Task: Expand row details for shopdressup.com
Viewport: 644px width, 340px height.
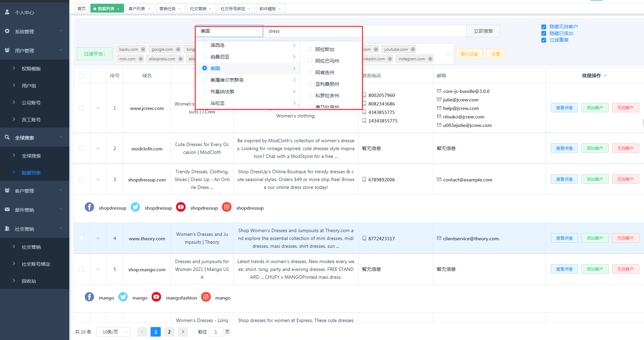Action: 98,179
